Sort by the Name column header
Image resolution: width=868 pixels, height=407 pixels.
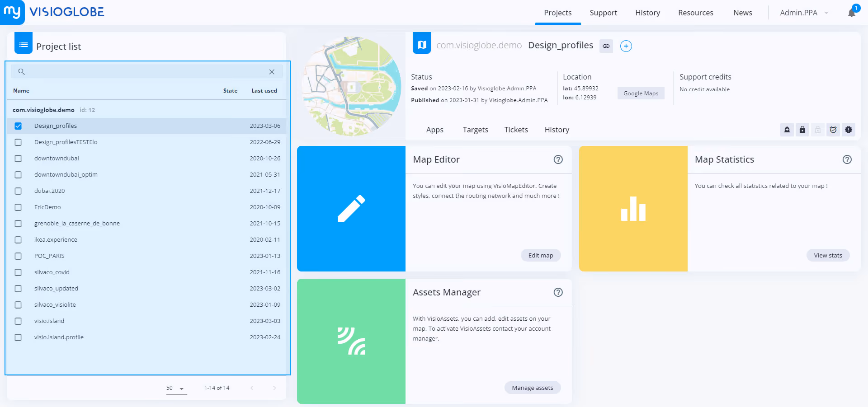coord(21,91)
